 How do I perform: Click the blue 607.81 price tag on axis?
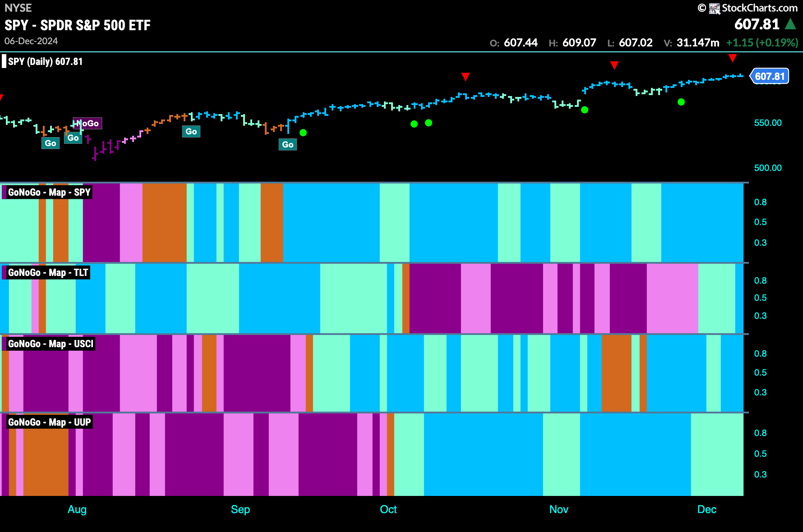(770, 76)
